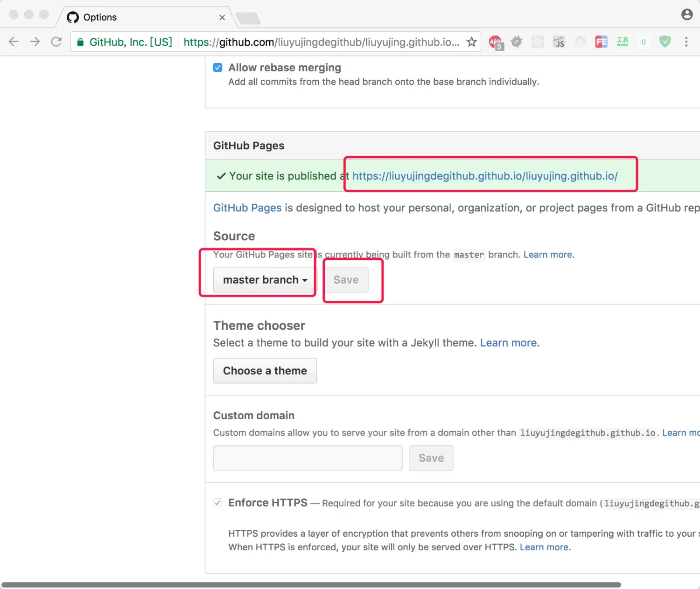Click the 'master' code label in Source text
Image resolution: width=700 pixels, height=589 pixels.
pos(469,255)
